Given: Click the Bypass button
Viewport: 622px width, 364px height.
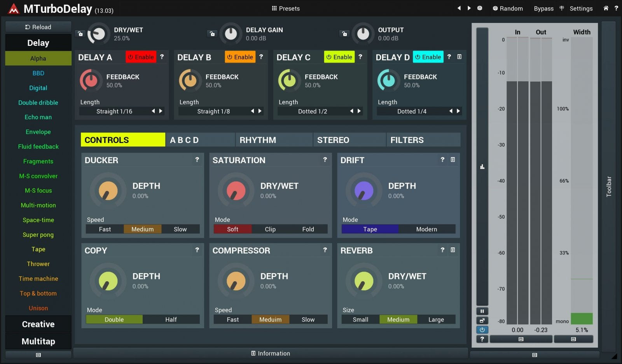Looking at the screenshot, I should tap(543, 8).
